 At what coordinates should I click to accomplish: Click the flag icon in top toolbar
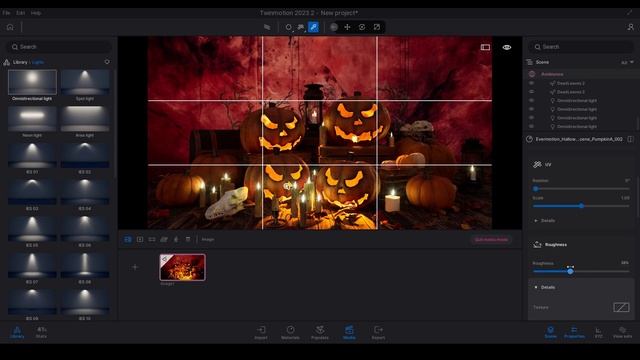point(267,27)
